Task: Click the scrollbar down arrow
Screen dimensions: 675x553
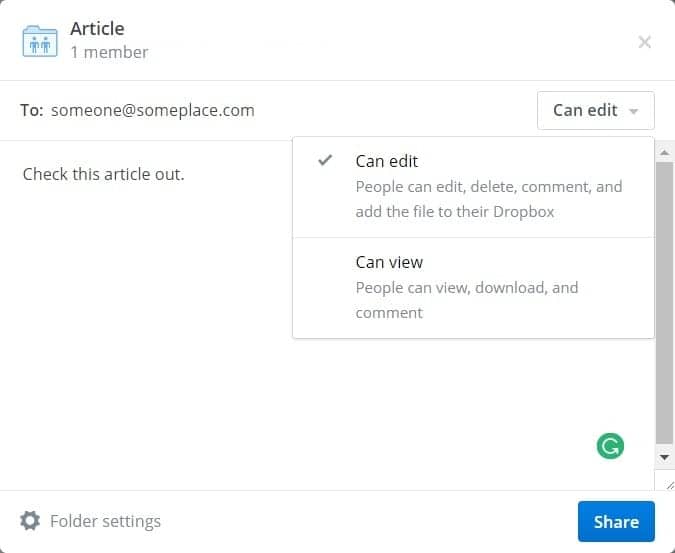Action: tap(664, 457)
